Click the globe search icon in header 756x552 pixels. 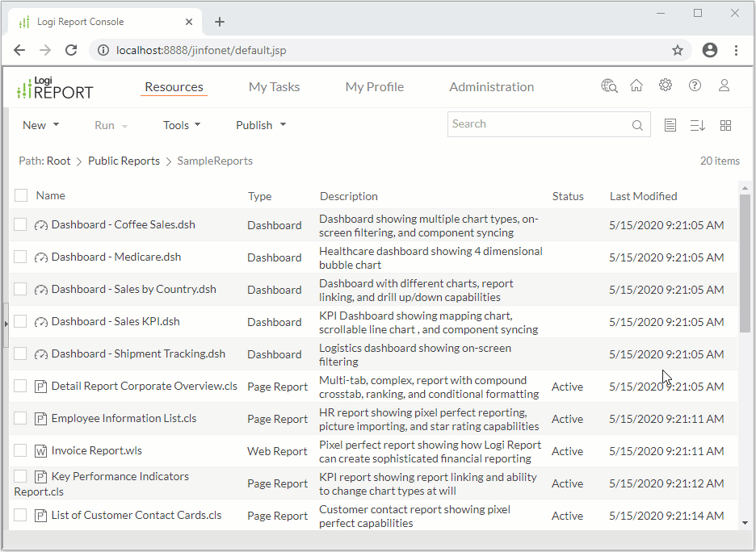(x=609, y=86)
